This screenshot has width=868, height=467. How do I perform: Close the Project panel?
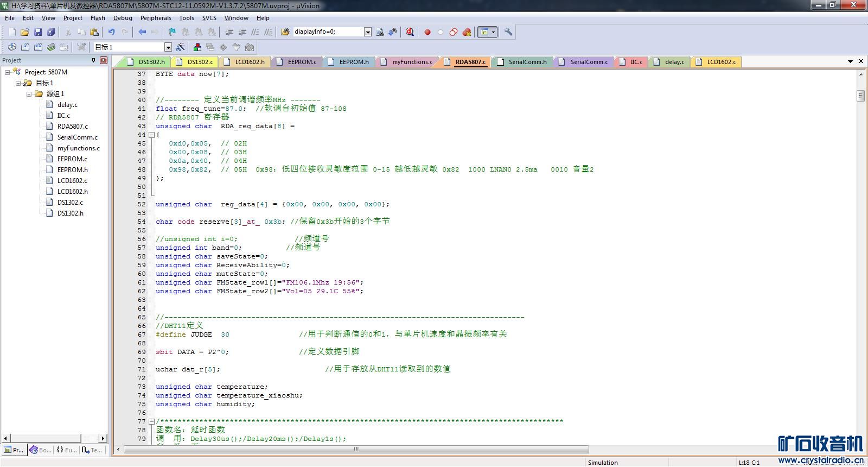point(103,60)
